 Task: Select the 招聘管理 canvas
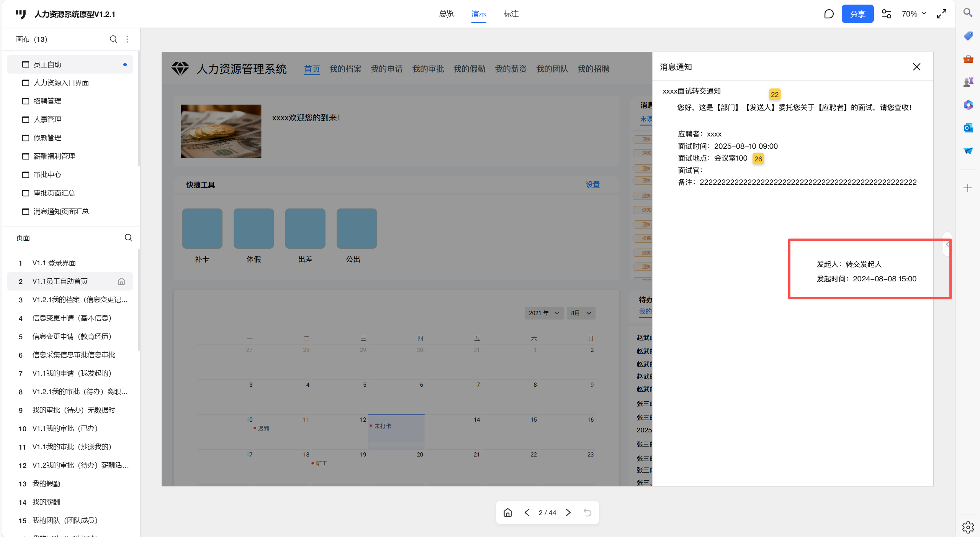(47, 101)
